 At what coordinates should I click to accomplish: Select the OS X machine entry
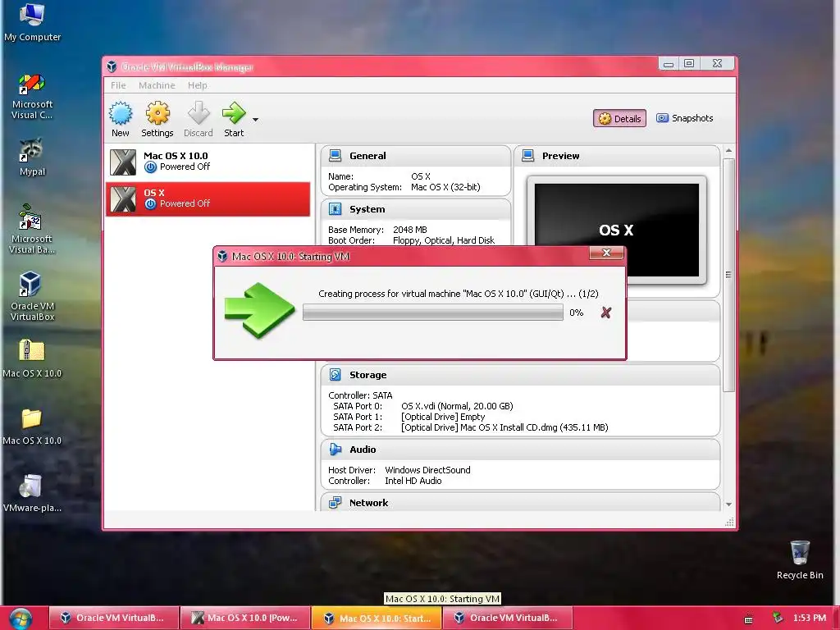(208, 199)
